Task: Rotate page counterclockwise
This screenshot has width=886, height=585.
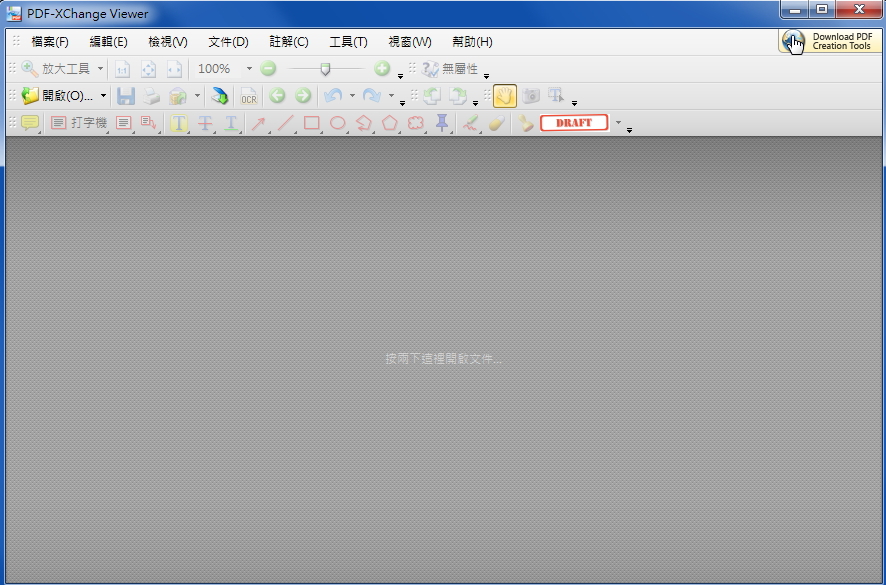Action: [432, 96]
